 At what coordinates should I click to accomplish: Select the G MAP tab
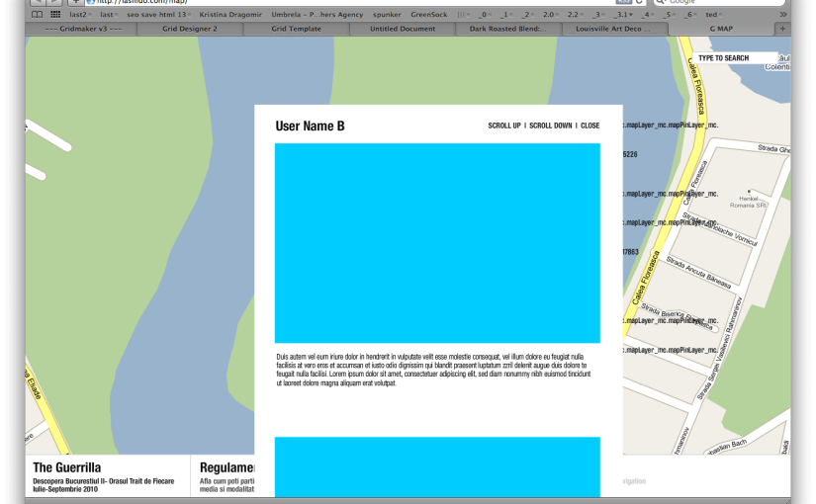721,29
